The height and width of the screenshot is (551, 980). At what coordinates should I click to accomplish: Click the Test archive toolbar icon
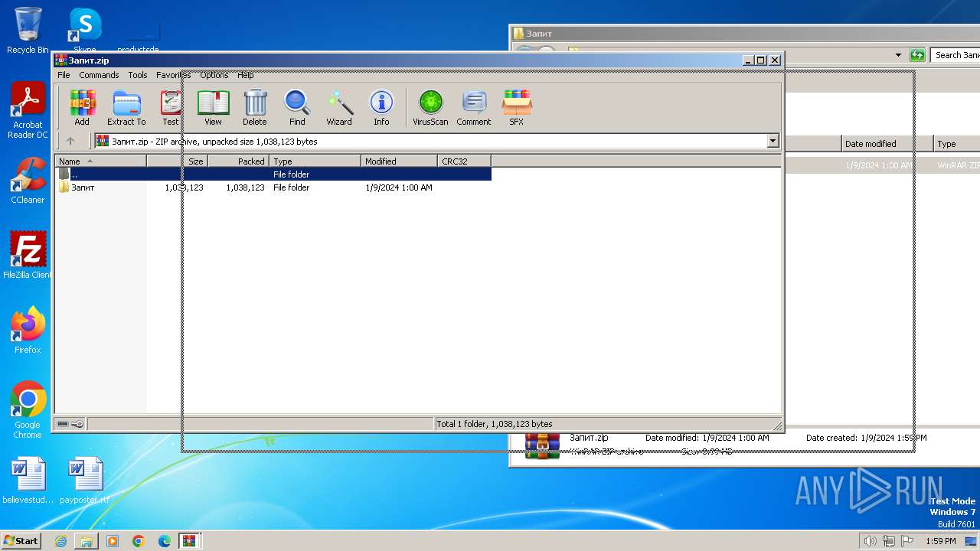[x=170, y=107]
